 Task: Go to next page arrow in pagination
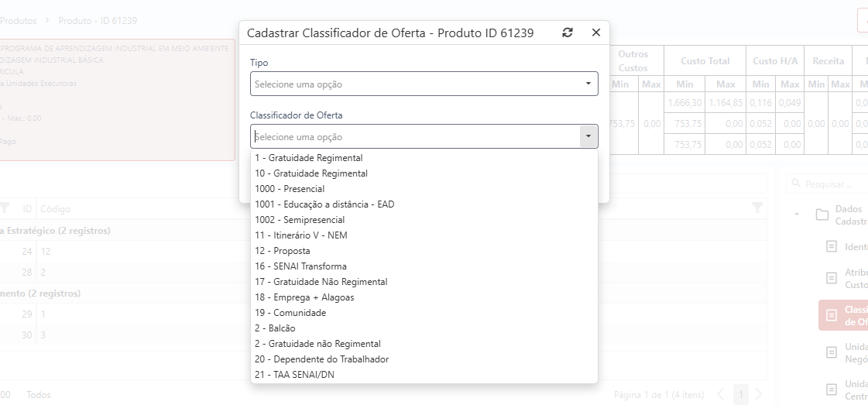[759, 395]
